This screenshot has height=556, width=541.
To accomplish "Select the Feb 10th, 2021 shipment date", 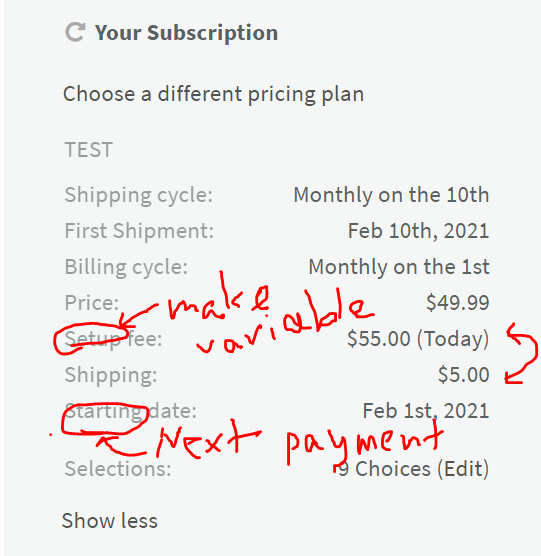I will click(419, 231).
